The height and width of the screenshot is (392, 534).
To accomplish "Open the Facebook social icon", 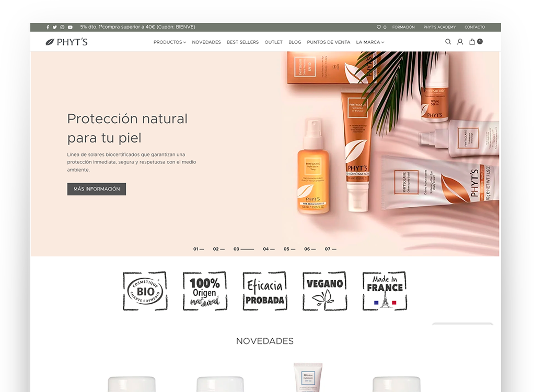I will click(x=48, y=27).
